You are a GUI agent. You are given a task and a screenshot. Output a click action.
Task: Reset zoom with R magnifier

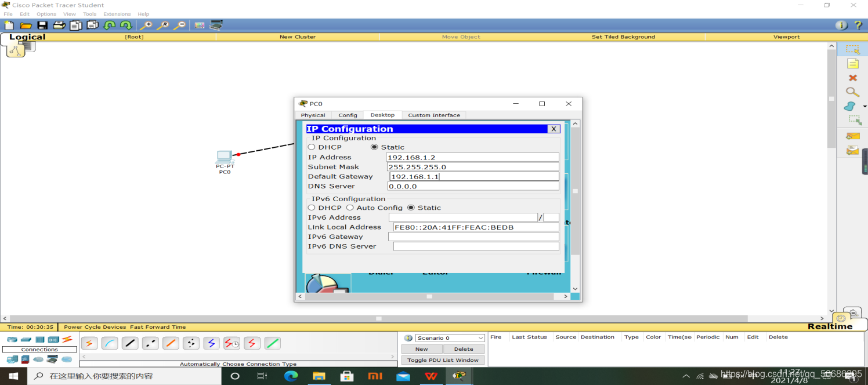tap(164, 25)
